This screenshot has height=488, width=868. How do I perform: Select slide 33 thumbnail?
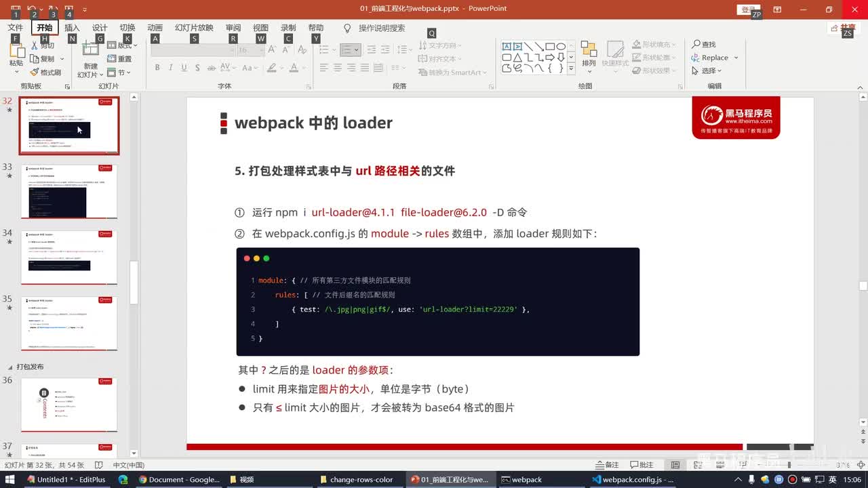click(x=69, y=191)
